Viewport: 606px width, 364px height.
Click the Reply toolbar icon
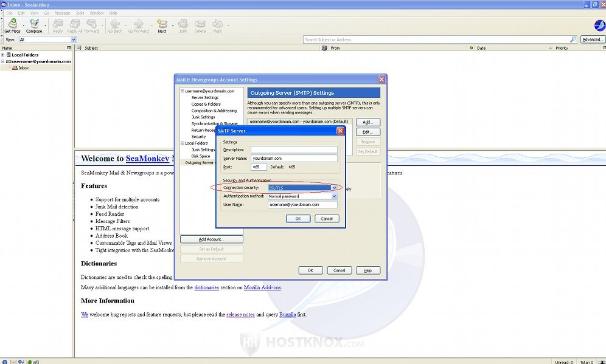58,24
